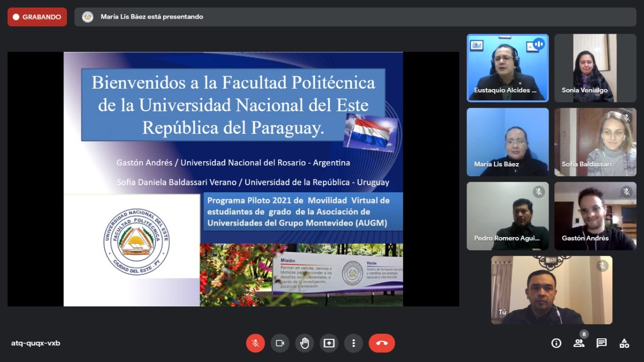The width and height of the screenshot is (644, 362).
Task: Click 'María Lis Báez está presentando' notice
Action: pyautogui.click(x=152, y=17)
